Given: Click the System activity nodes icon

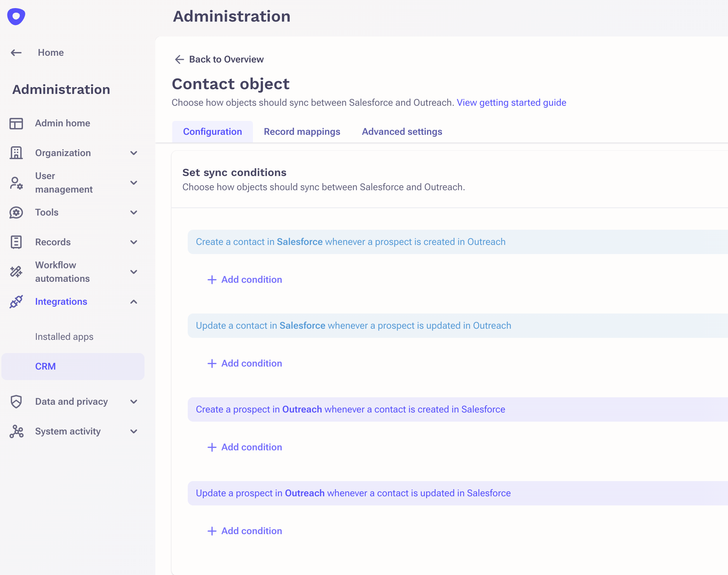Looking at the screenshot, I should pos(16,431).
